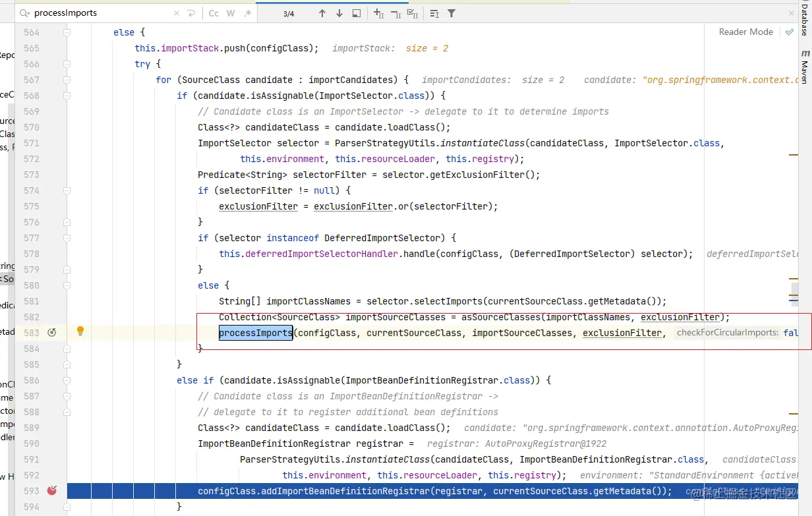
Task: Click line number 593 in gutter
Action: point(31,491)
